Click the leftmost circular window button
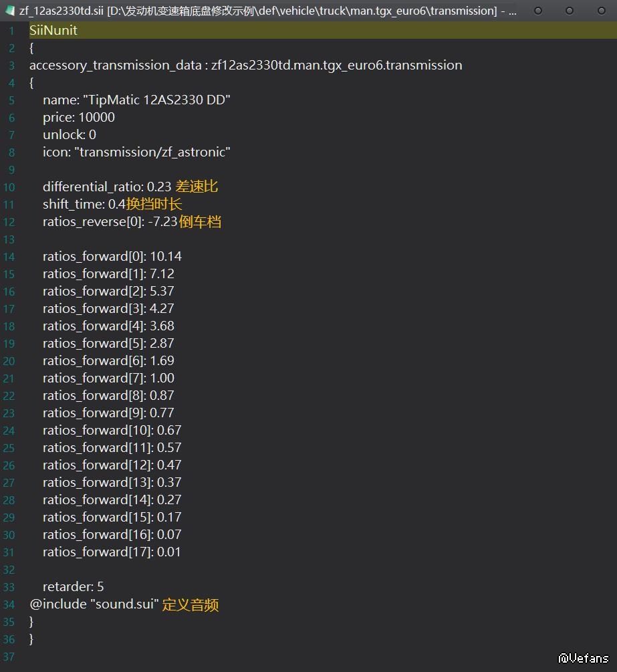 537,11
